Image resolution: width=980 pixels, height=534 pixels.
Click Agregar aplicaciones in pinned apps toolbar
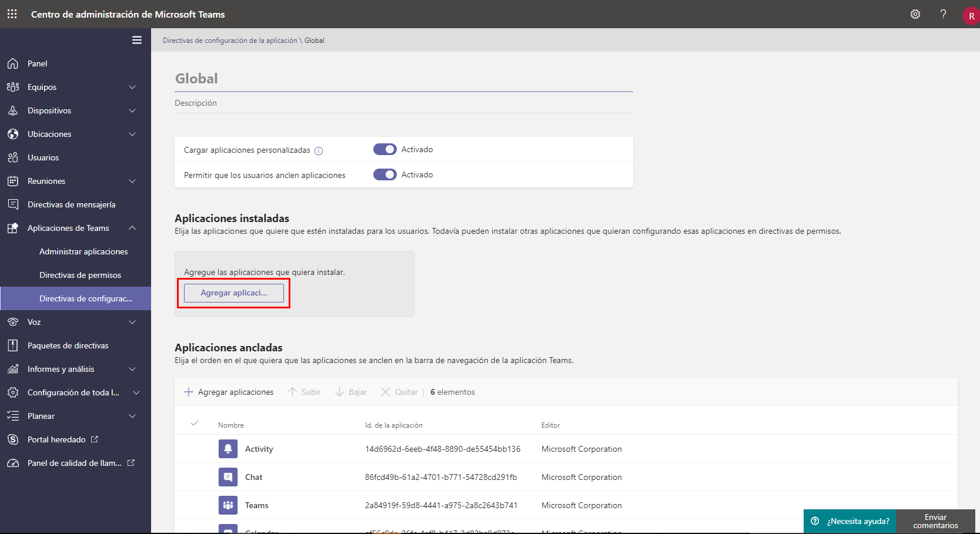click(x=229, y=392)
